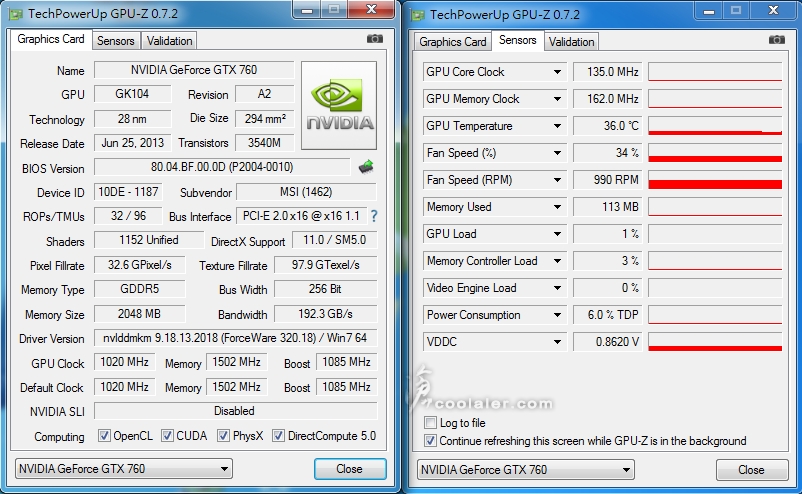The width and height of the screenshot is (802, 494).
Task: Click the Device ID value 10DE - 1187
Action: 128,192
